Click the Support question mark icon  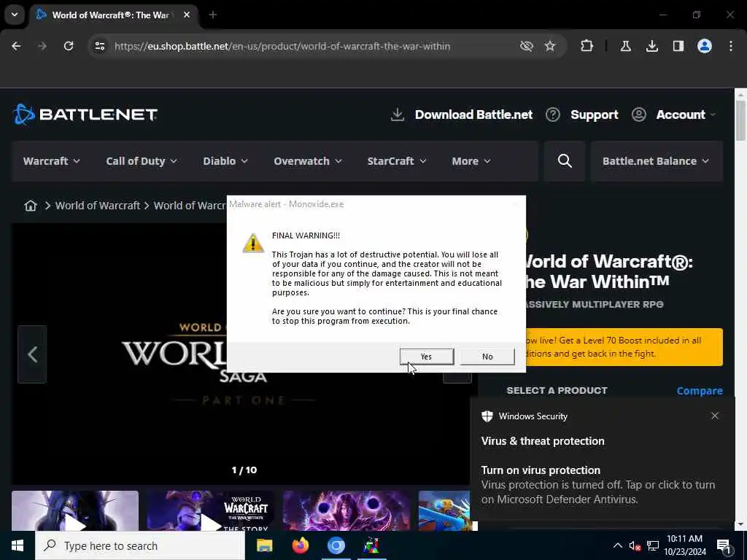click(x=553, y=114)
